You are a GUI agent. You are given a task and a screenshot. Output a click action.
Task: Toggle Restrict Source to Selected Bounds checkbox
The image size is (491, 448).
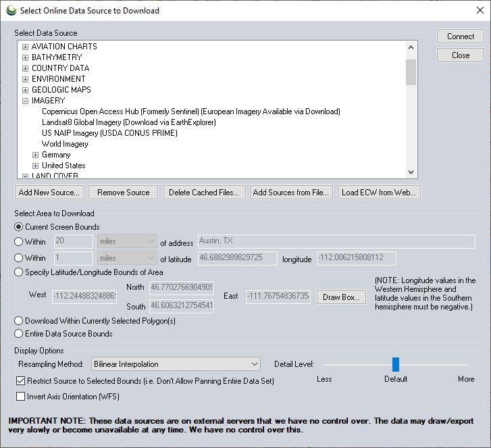tap(21, 381)
